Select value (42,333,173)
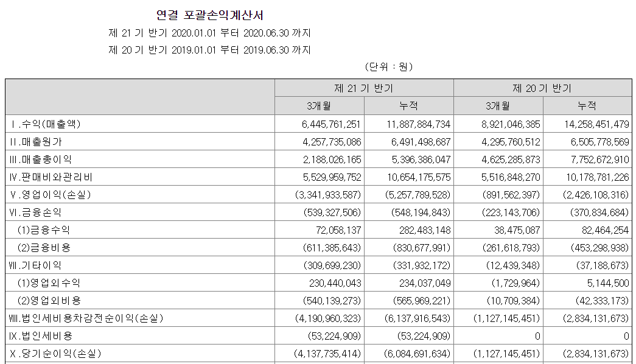The height and width of the screenshot is (364, 636). (603, 301)
